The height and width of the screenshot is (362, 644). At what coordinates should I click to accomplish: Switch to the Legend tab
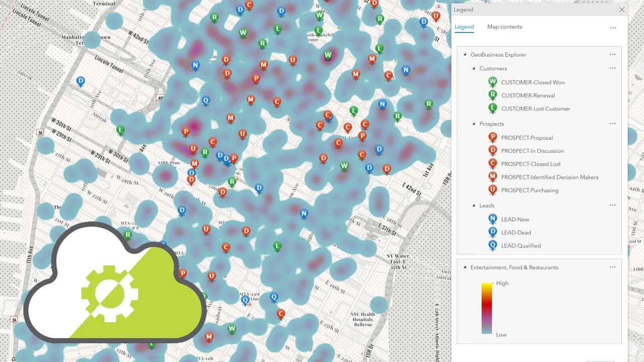tap(464, 27)
